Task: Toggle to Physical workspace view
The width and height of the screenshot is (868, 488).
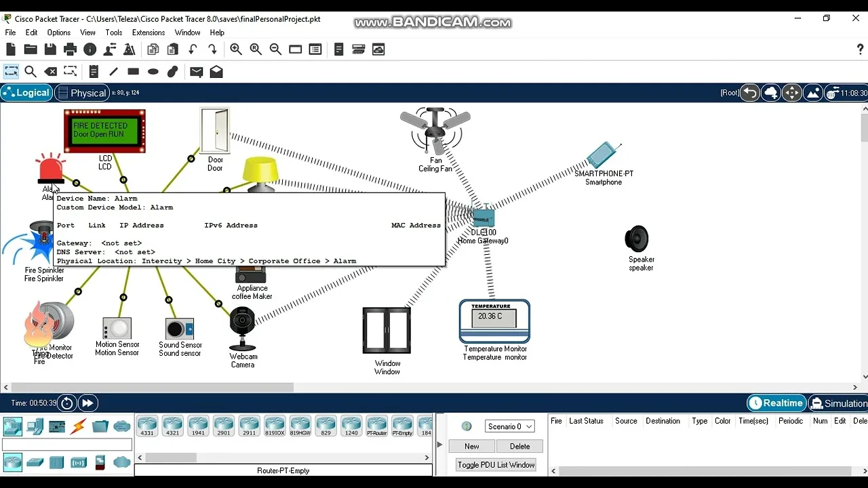Action: coord(81,93)
